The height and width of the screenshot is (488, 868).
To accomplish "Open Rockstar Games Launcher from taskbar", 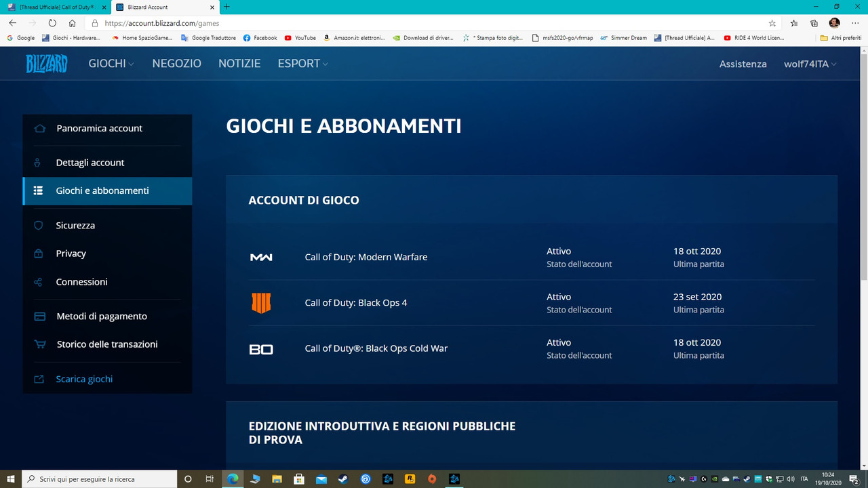I will click(x=410, y=479).
